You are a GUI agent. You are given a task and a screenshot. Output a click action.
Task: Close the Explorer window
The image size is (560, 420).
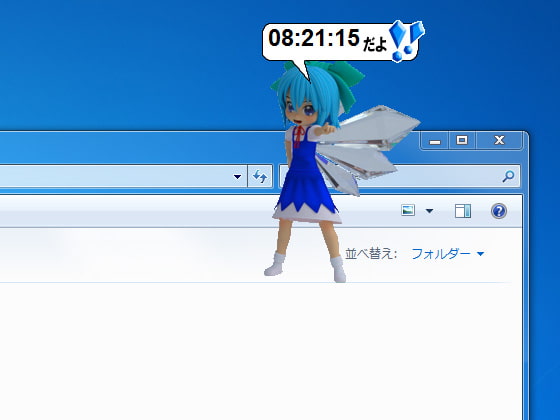(499, 140)
